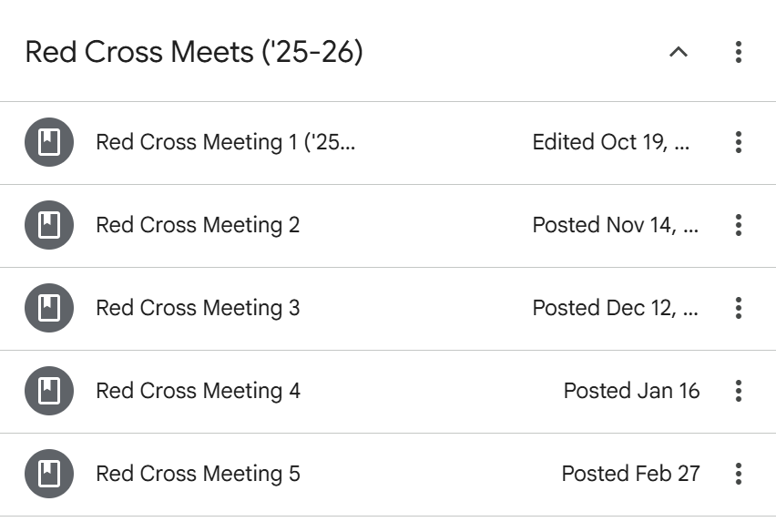Image resolution: width=776 pixels, height=532 pixels.
Task: Click material icon for Red Cross Meeting 3
Action: point(49,308)
